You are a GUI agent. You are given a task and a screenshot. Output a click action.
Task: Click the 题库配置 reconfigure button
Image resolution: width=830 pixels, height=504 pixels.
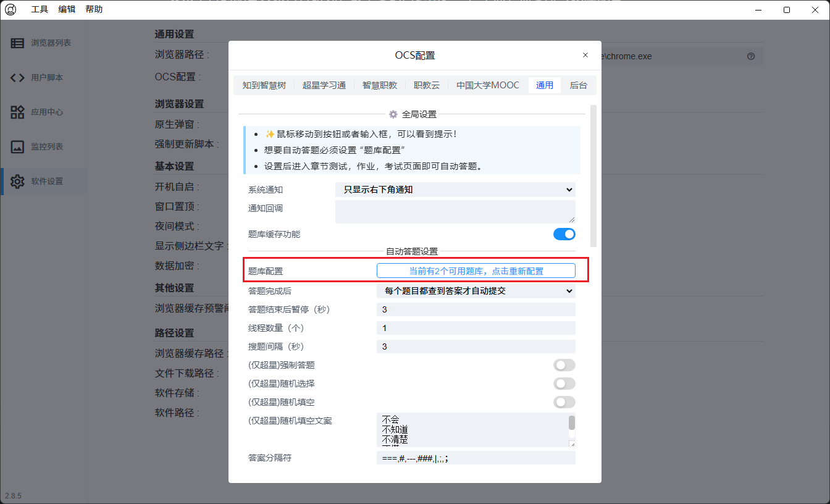click(476, 271)
